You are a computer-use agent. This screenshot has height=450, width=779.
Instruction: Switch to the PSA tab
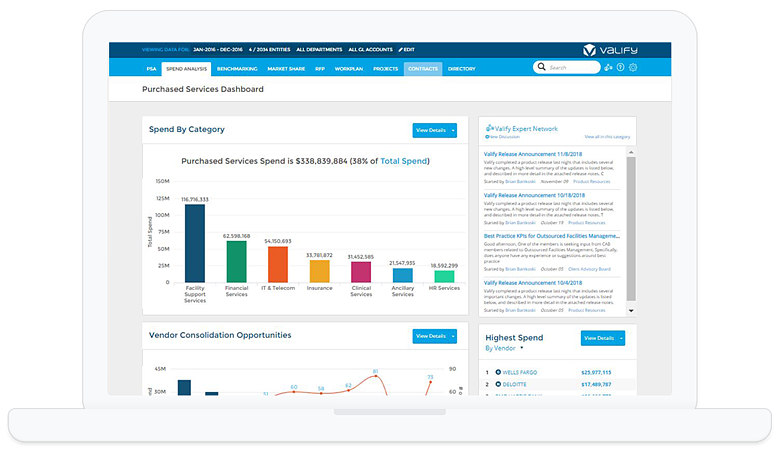[x=152, y=69]
